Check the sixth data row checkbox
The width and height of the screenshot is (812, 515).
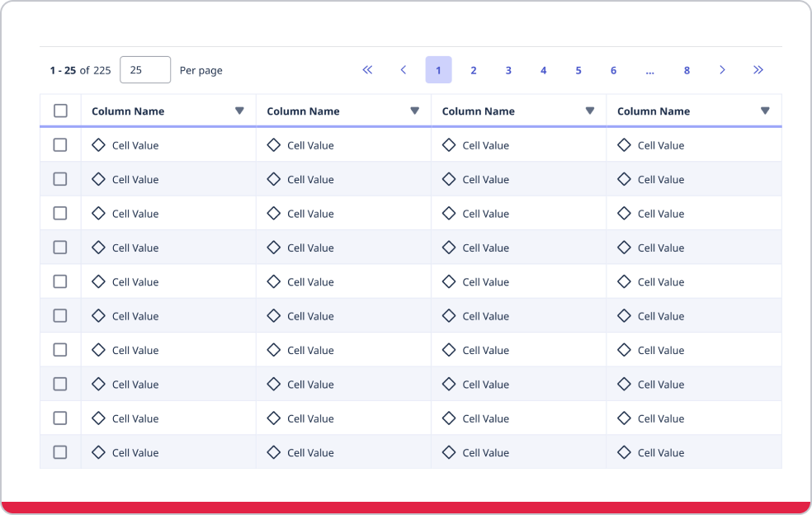60,316
